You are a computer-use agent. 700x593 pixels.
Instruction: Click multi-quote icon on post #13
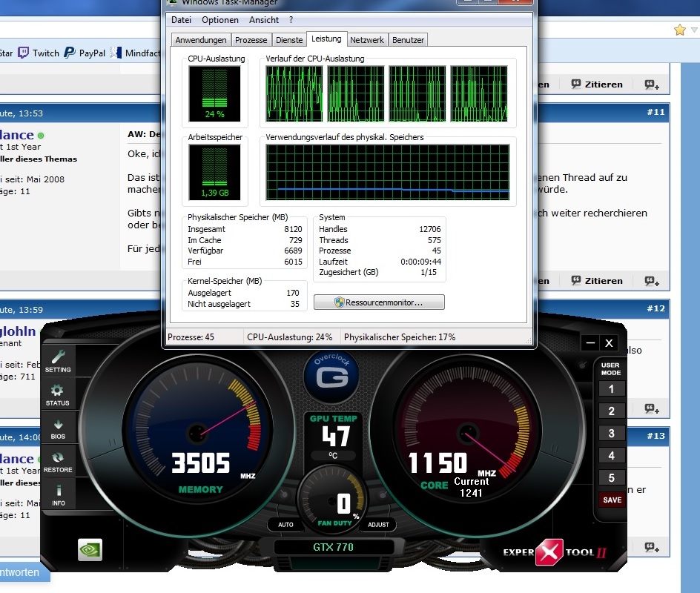tap(652, 547)
